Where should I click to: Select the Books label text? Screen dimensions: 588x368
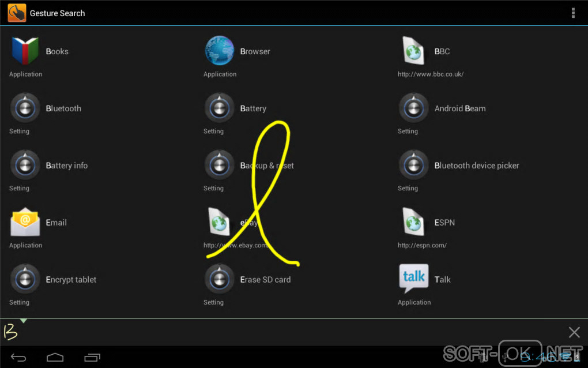point(57,51)
